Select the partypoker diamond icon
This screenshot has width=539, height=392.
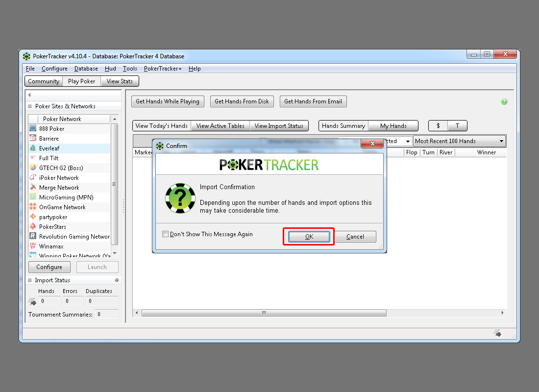click(x=33, y=217)
